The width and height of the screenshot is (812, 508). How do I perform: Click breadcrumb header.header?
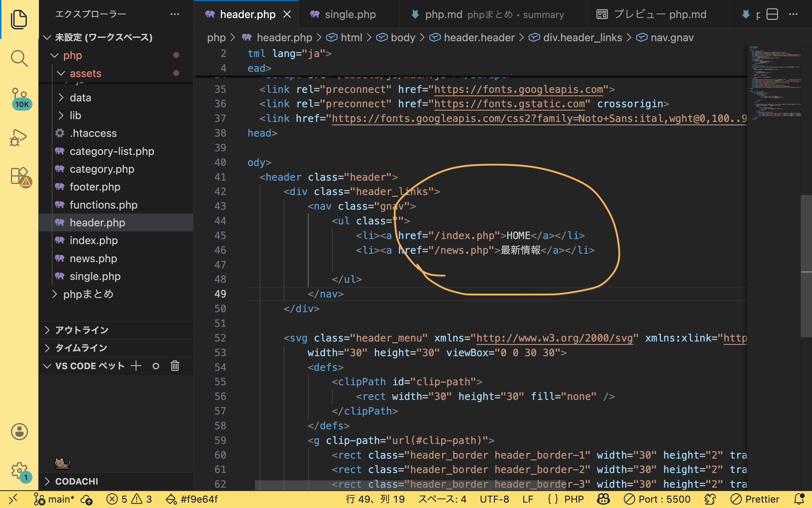[472, 37]
